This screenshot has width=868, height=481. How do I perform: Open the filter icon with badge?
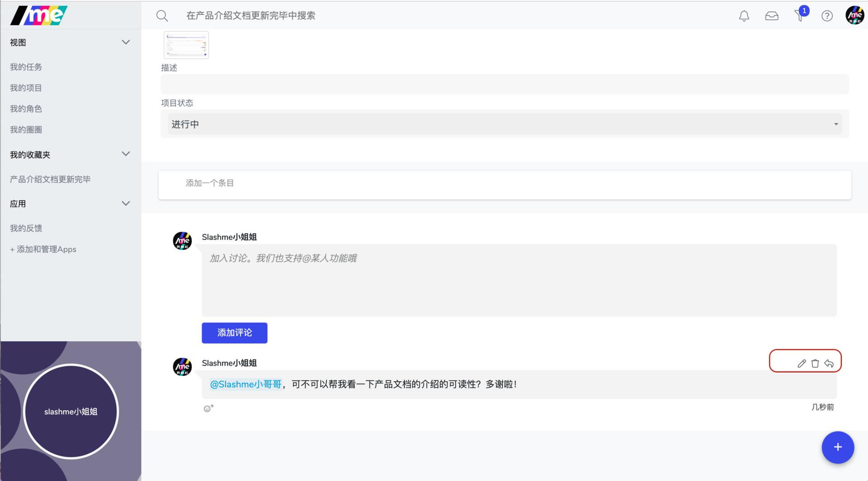coord(800,15)
